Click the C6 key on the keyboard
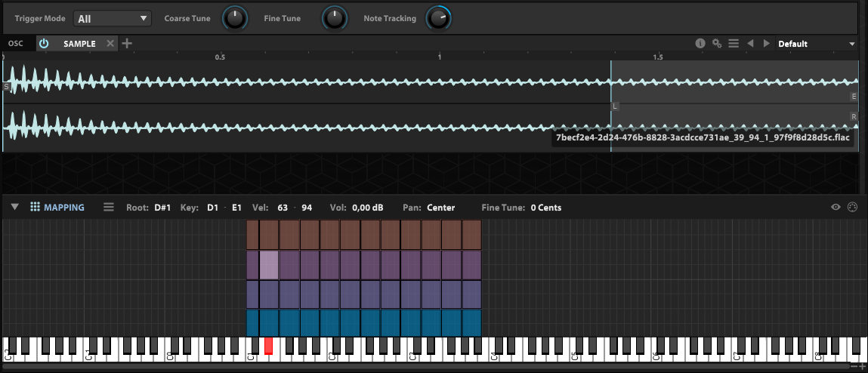Image resolution: width=868 pixels, height=373 pixels. 656,357
